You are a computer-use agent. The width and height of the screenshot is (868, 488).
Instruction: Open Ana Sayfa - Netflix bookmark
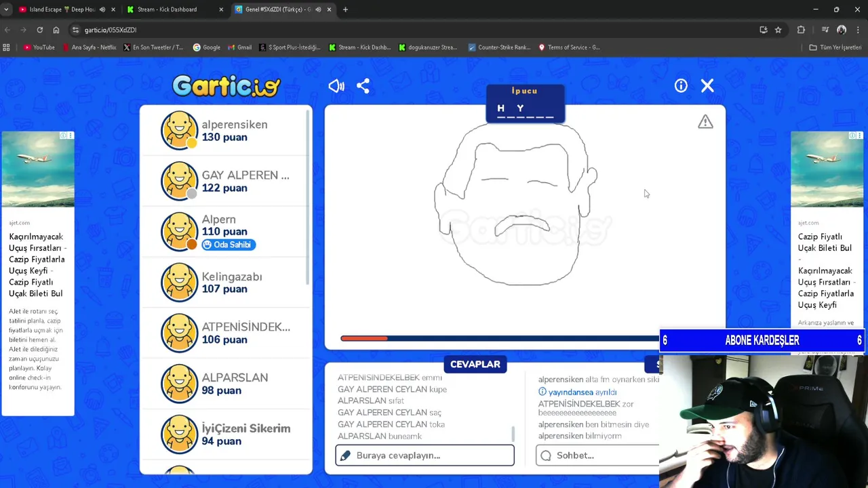pos(90,47)
